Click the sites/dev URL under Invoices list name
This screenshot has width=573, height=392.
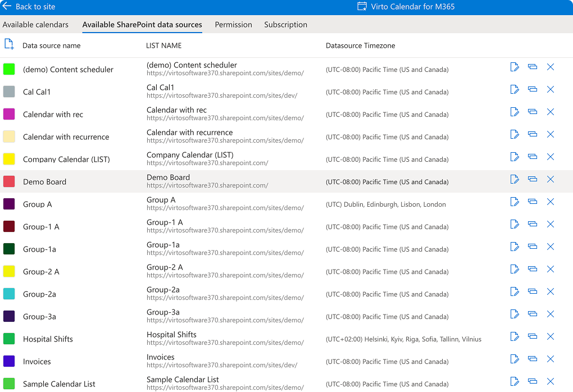(222, 365)
